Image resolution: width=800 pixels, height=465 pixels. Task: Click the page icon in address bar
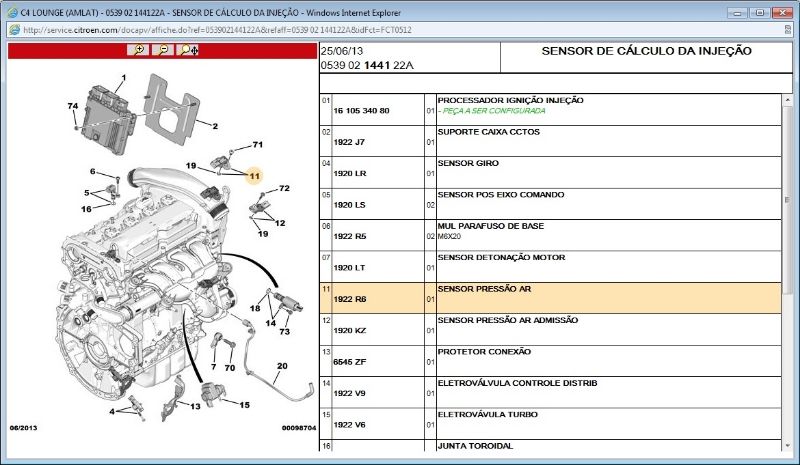click(15, 30)
